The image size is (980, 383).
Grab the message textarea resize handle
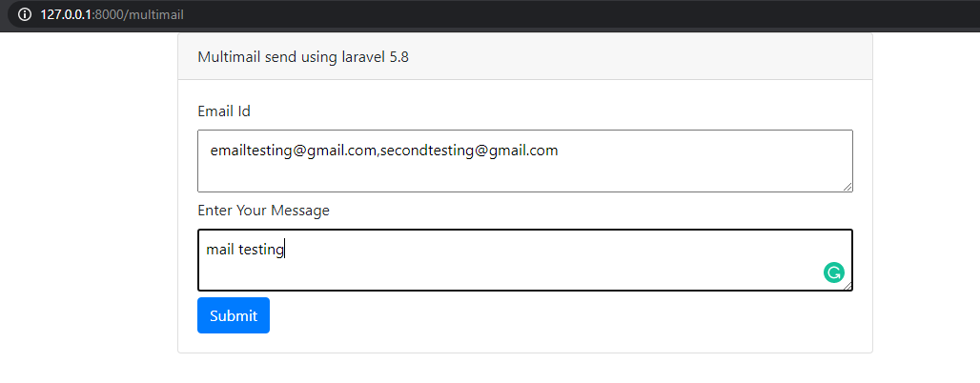click(847, 285)
